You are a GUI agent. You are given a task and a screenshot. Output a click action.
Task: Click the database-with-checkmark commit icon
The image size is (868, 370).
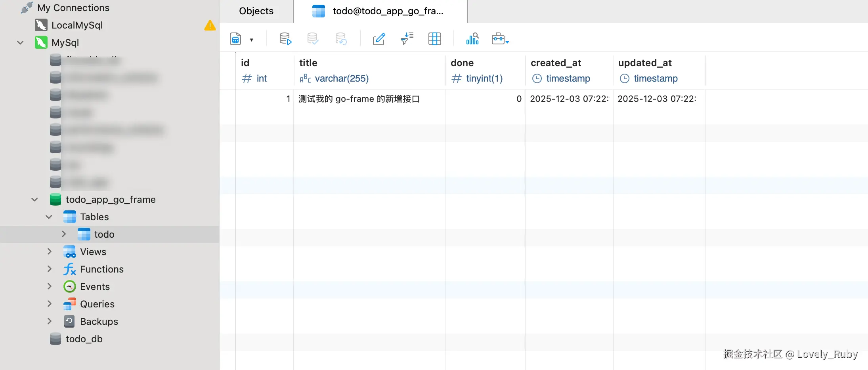[313, 39]
